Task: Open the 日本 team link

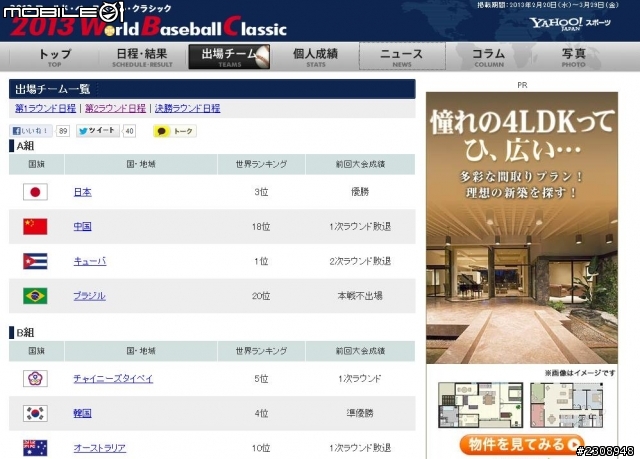Action: coord(82,192)
